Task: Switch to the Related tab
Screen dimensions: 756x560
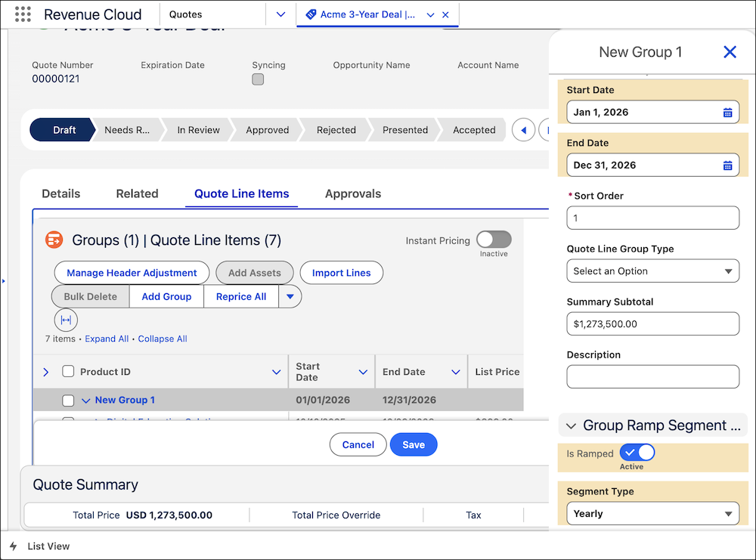Action: (x=138, y=193)
